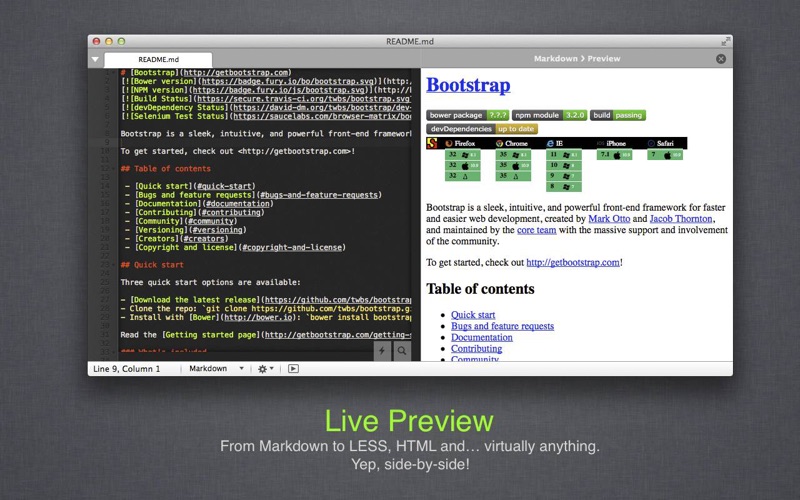Click the '[Versioning](#versioning)' editor line

tap(186, 230)
